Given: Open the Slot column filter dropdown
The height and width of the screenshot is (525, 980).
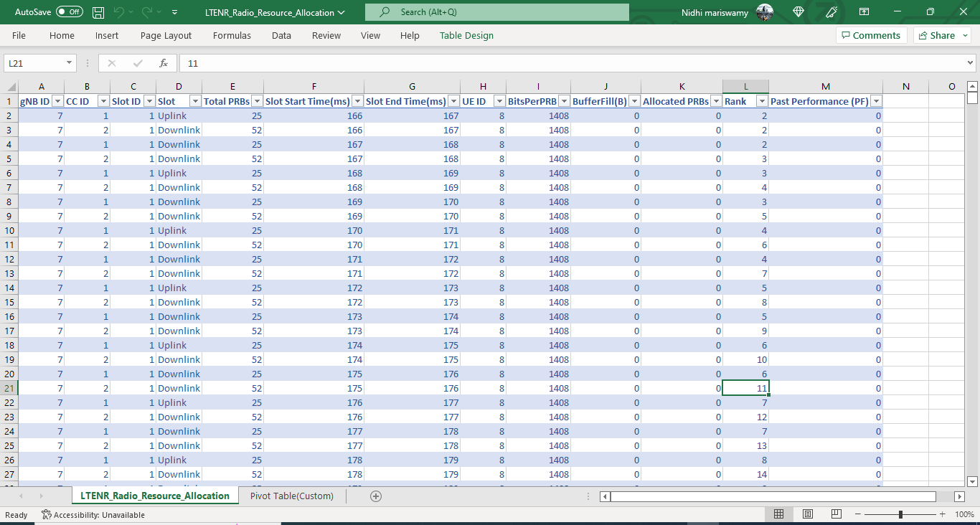Looking at the screenshot, I should [194, 101].
